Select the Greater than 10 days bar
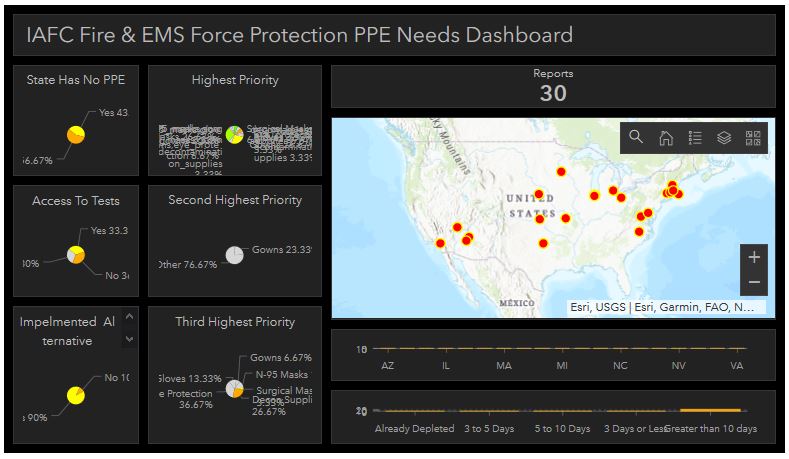Viewport: 789px width, 459px height. 711,410
